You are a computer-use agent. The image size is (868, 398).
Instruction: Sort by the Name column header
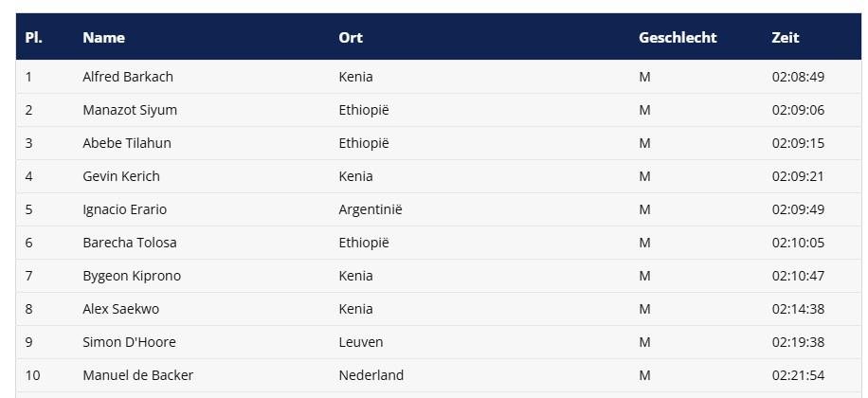tap(103, 38)
